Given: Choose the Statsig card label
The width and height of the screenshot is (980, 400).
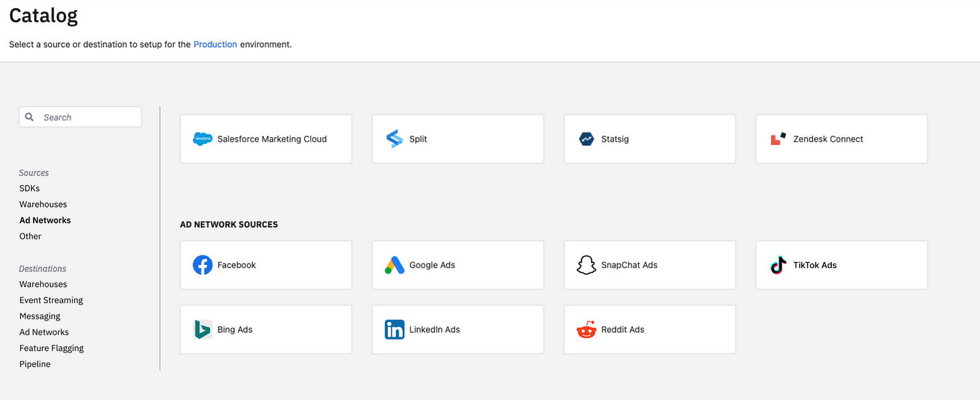Looking at the screenshot, I should pyautogui.click(x=615, y=139).
